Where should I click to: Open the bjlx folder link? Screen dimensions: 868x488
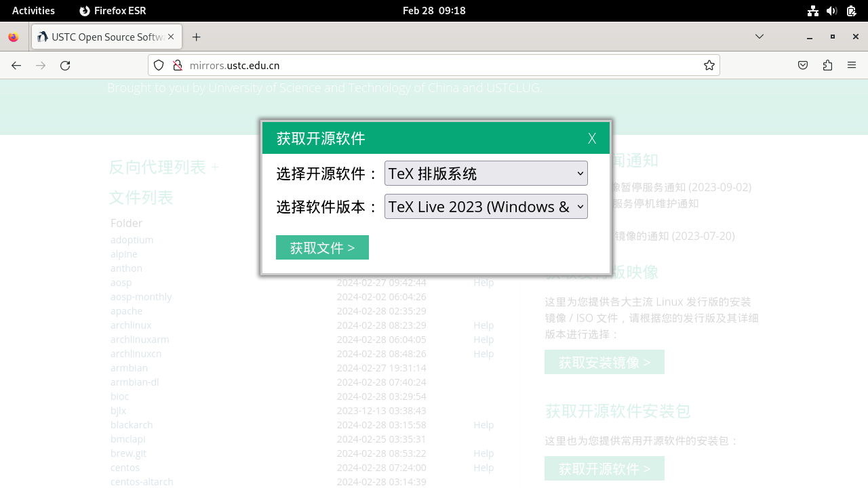[119, 411]
